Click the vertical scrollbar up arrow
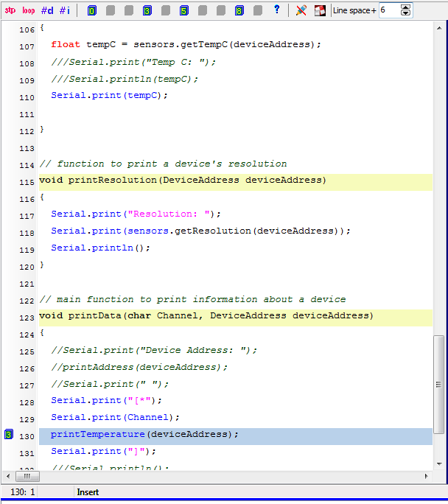 point(439,28)
